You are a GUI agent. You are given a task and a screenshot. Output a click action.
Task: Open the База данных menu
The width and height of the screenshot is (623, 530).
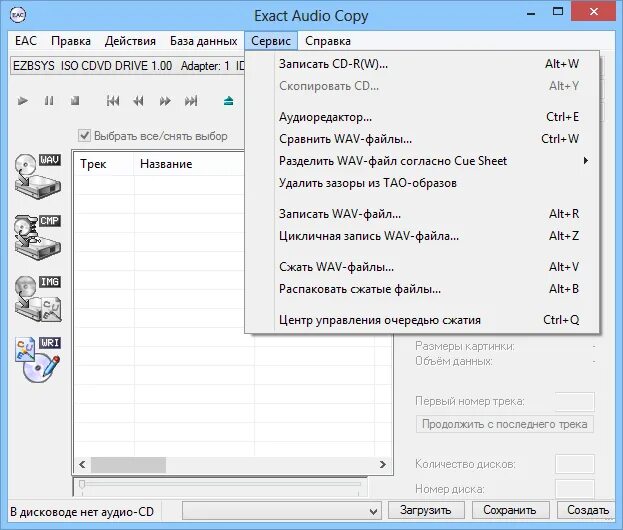(203, 41)
